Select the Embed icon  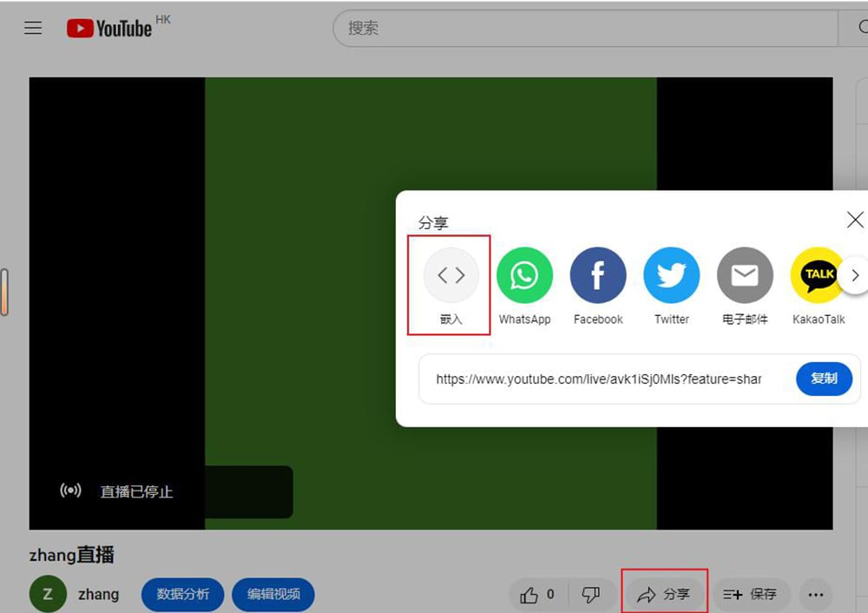coord(450,276)
